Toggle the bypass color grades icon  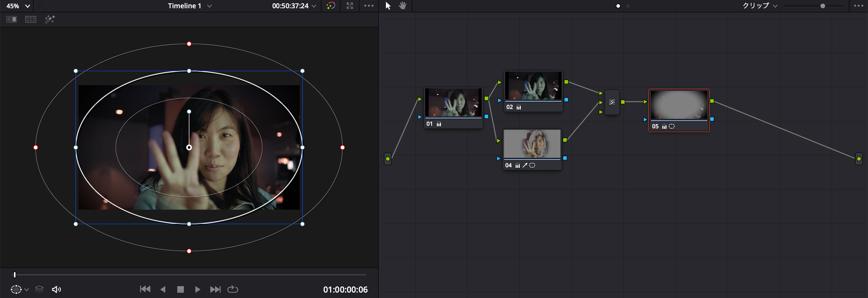pos(331,6)
